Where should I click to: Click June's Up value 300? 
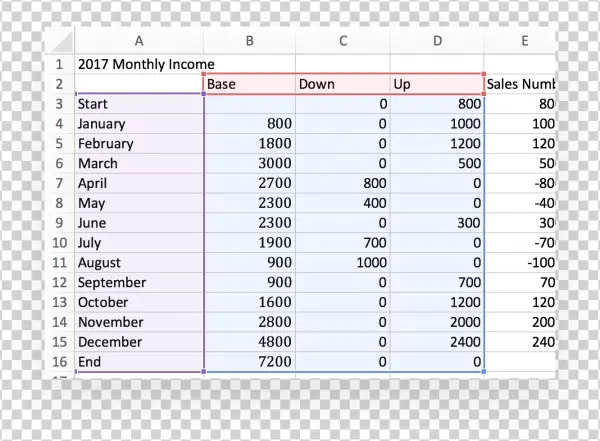click(x=437, y=223)
